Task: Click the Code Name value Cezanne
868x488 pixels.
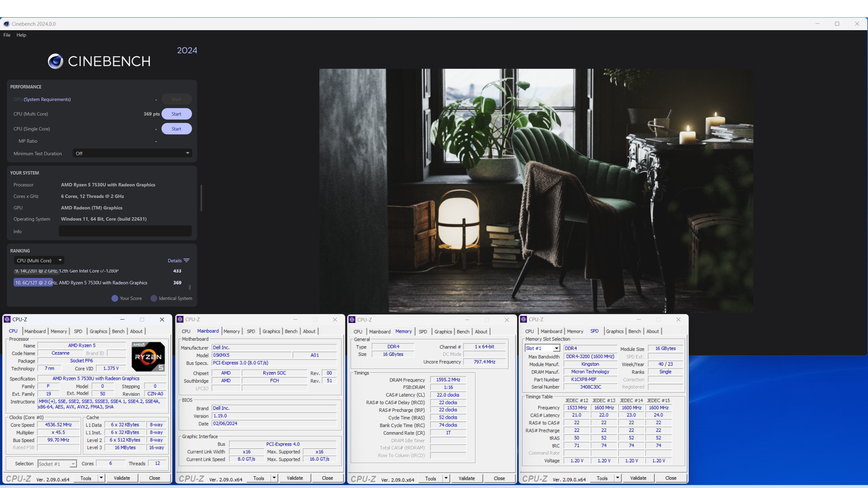Action: pos(60,353)
